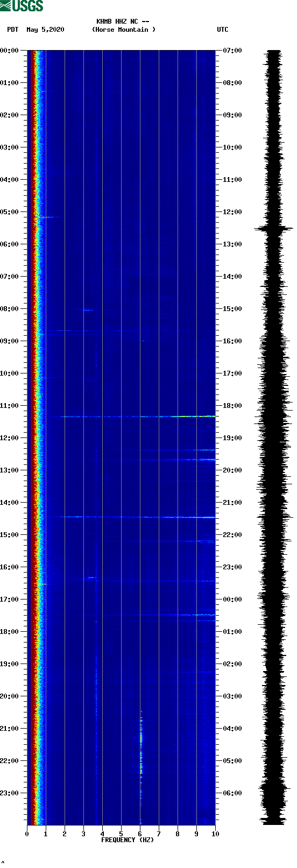This screenshot has width=297, height=868.
Task: Click the 17:00 PDT time label
Action: coord(10,599)
